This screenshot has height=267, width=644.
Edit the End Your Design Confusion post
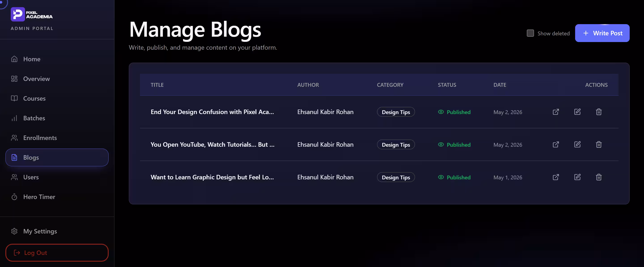coord(577,112)
